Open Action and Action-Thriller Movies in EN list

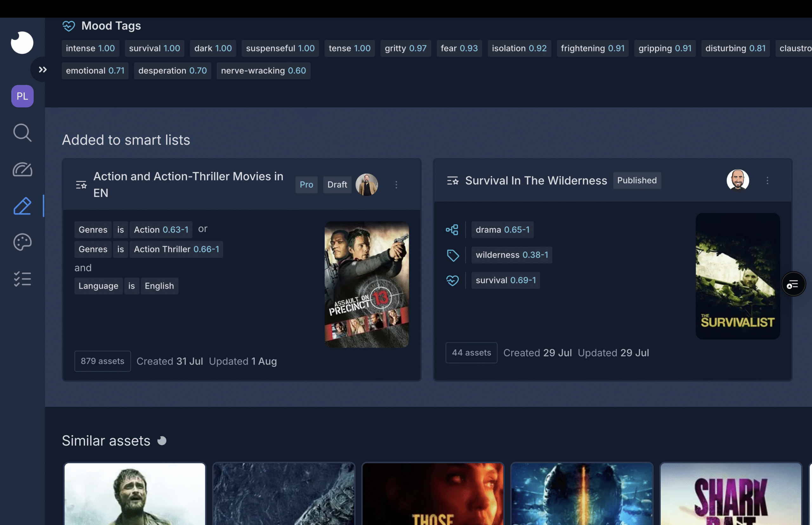[x=188, y=184]
